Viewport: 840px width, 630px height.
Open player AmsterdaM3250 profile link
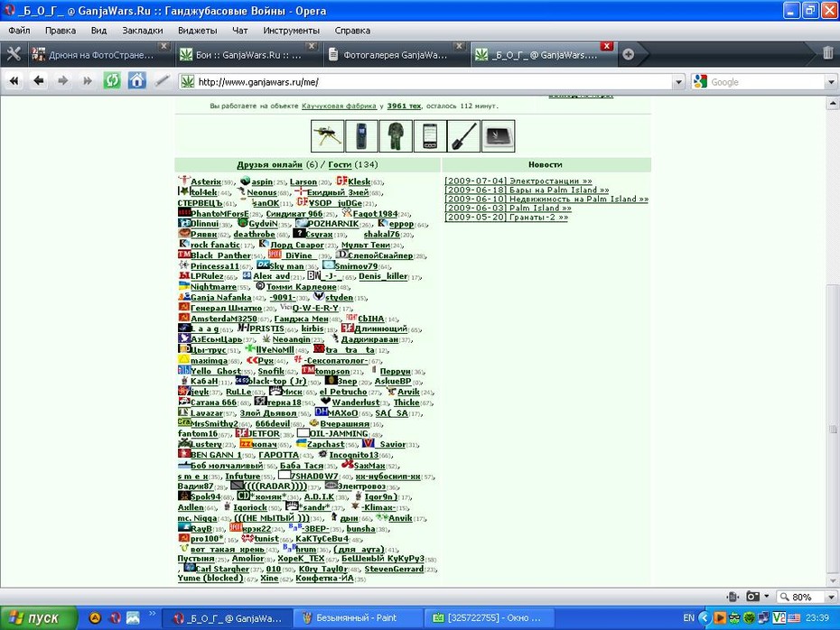tap(224, 319)
